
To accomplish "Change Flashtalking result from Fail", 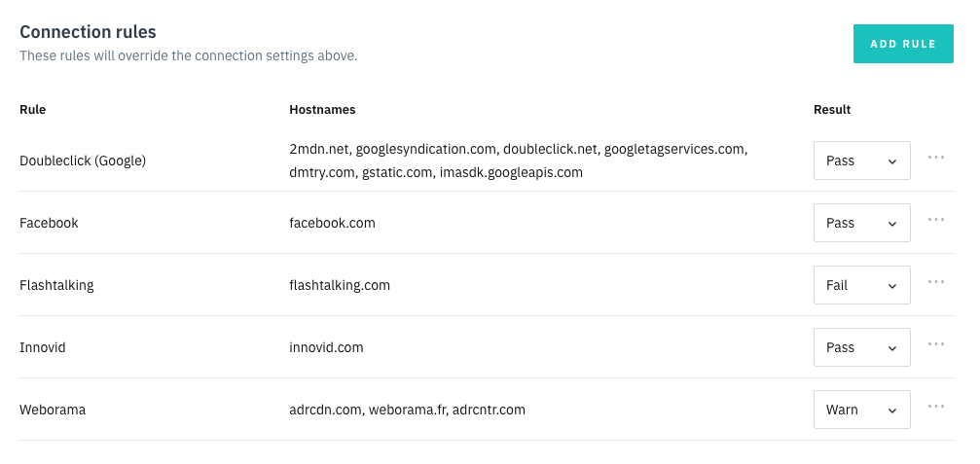I will coord(861,285).
